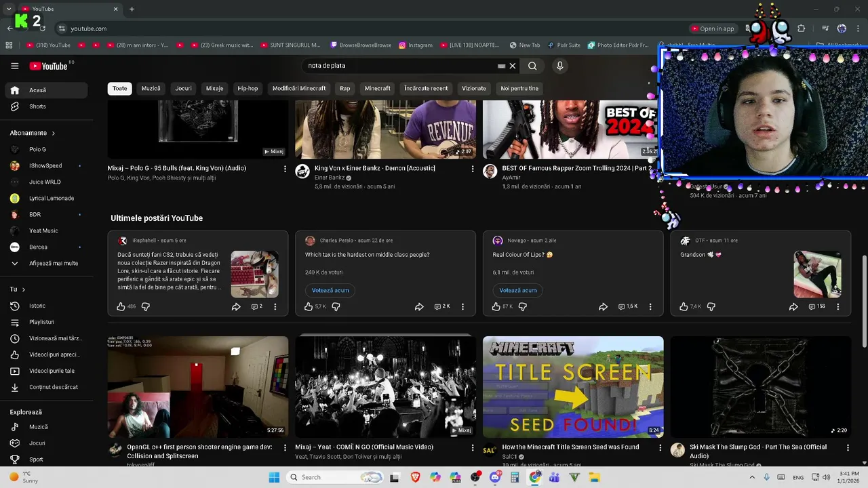Open 'Acasă' in the sidebar

(46, 90)
